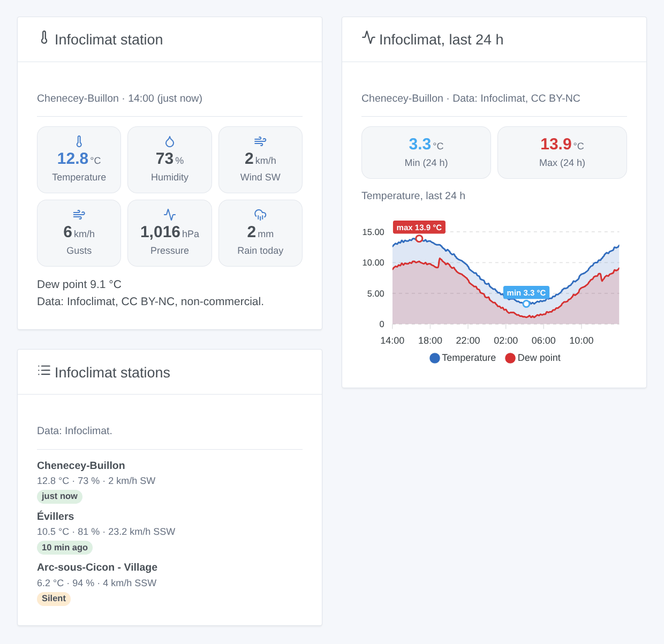Click the 18:00 x-axis label on chart
This screenshot has width=664, height=644.
pos(430,340)
